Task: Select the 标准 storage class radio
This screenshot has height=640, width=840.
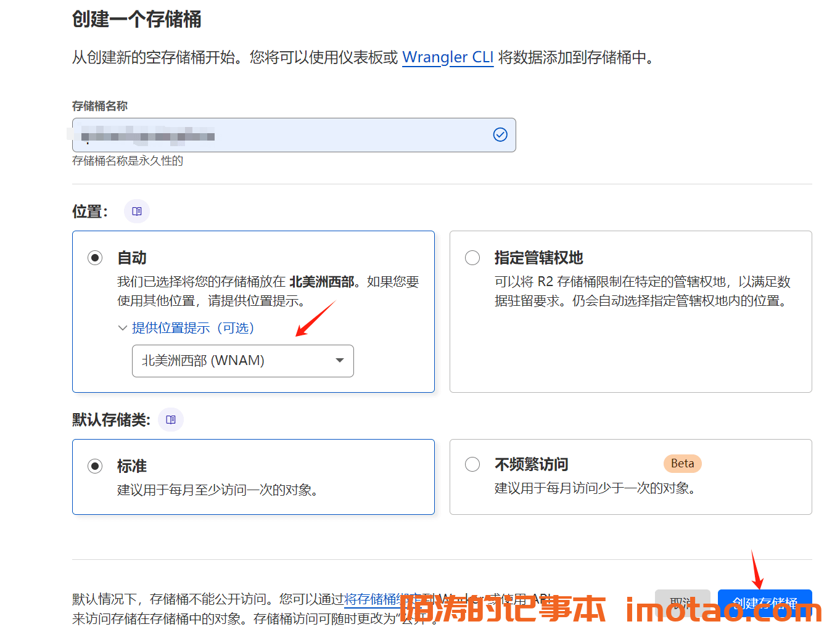Action: [95, 466]
